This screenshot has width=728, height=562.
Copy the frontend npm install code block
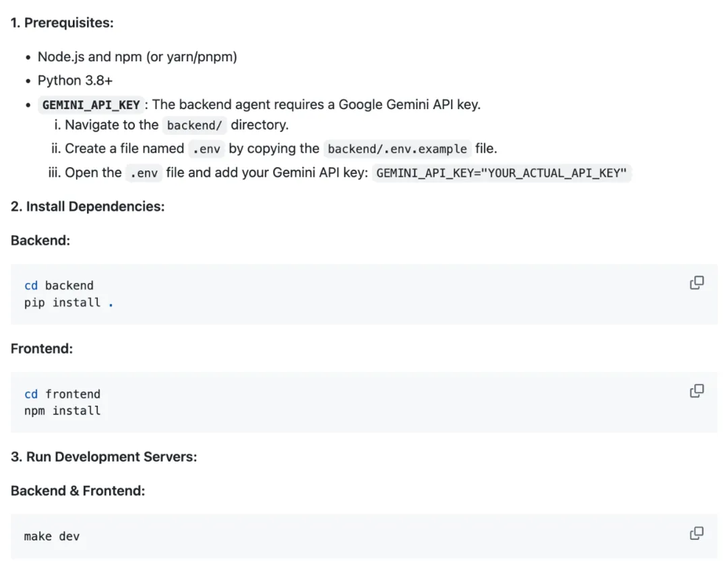click(x=697, y=391)
